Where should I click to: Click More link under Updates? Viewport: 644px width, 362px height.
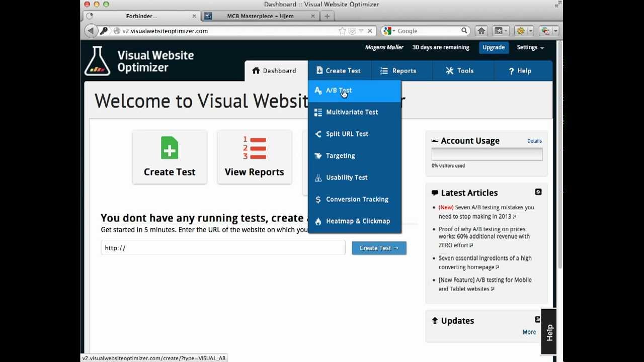[x=529, y=332]
